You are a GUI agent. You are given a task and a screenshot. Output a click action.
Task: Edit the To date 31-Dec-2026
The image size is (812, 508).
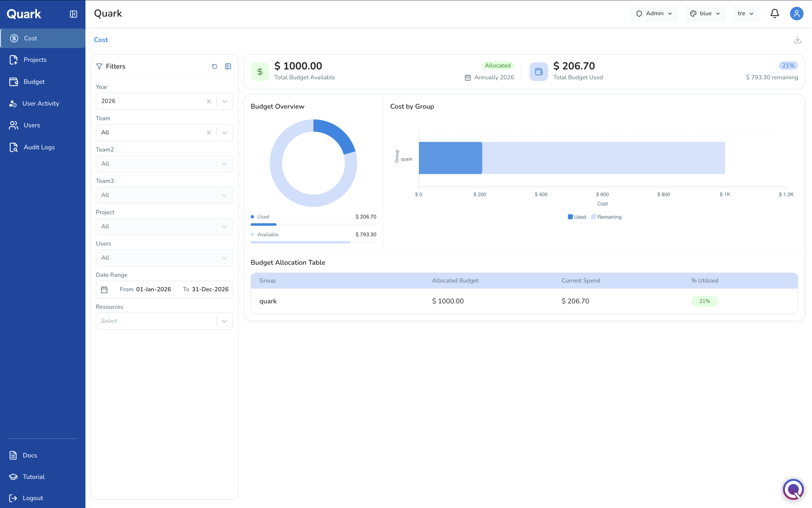(210, 289)
